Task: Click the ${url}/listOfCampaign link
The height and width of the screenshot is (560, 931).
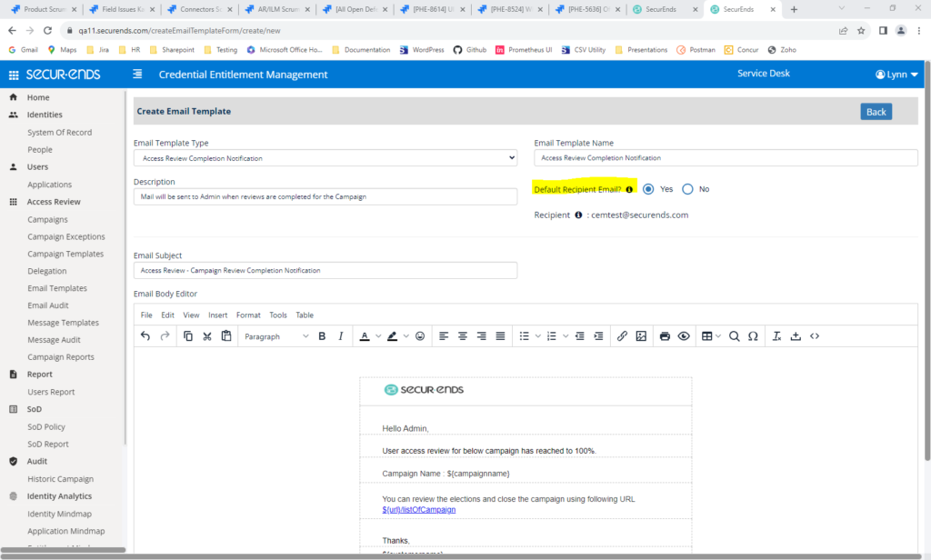Action: [419, 509]
